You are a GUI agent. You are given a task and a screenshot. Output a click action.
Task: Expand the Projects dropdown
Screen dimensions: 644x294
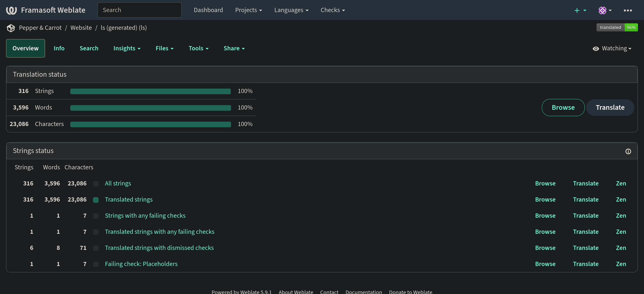(x=249, y=10)
